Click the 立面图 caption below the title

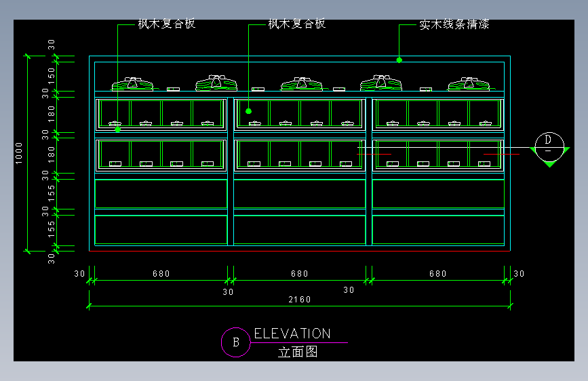click(x=298, y=352)
